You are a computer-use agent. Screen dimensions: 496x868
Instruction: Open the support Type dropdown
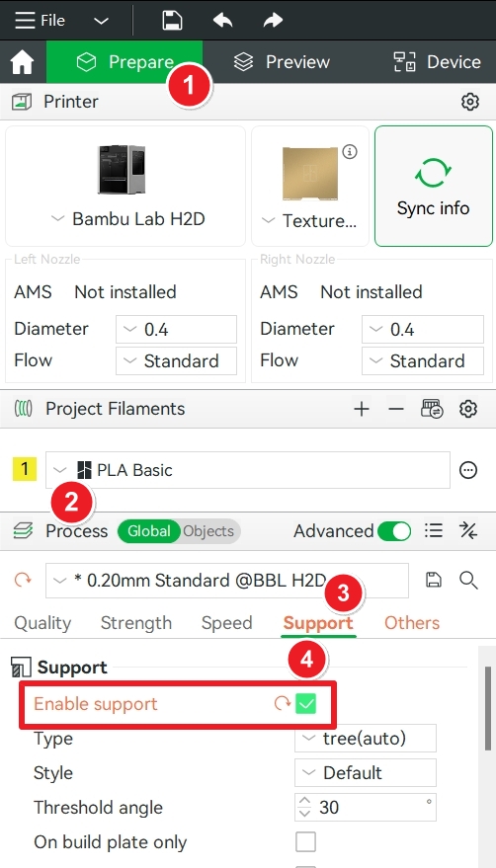pos(366,738)
